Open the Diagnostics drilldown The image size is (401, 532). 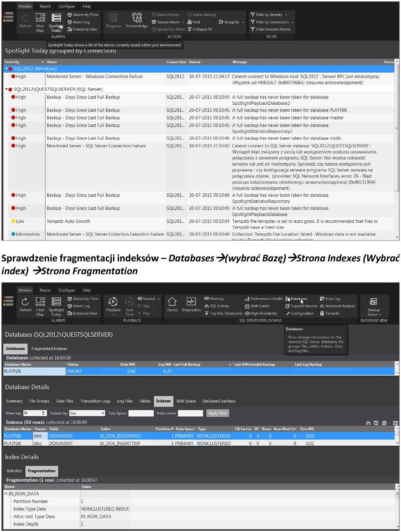191,304
